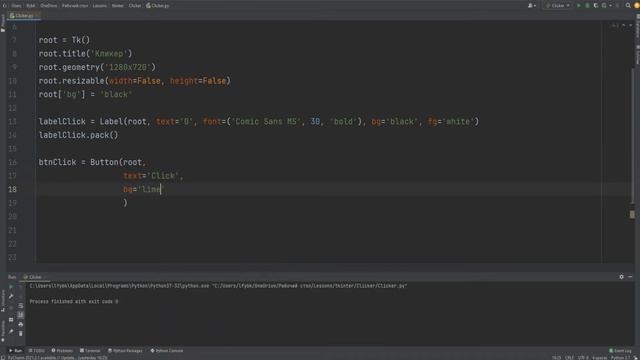Viewport: 640px width, 360px height.
Task: Click the orange IDE updates avatar icon
Action: click(636, 5)
